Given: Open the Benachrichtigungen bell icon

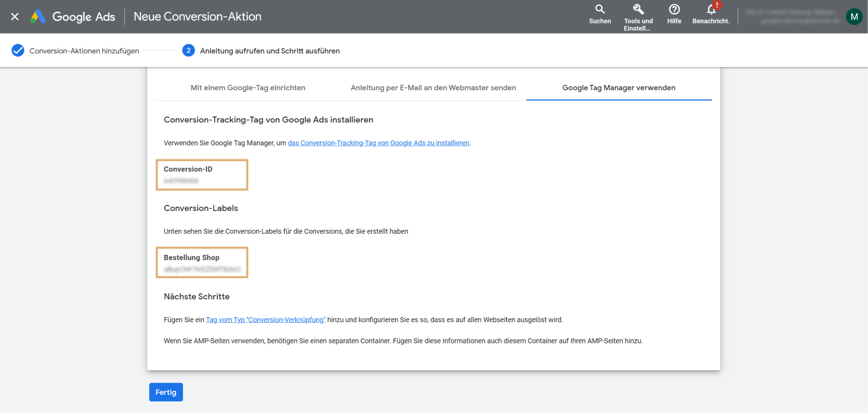Looking at the screenshot, I should [711, 9].
